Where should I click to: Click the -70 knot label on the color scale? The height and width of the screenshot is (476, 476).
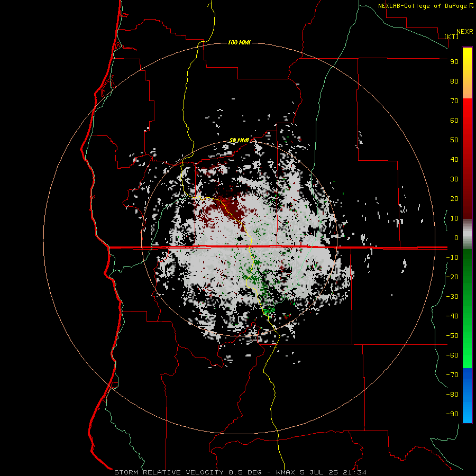point(452,374)
